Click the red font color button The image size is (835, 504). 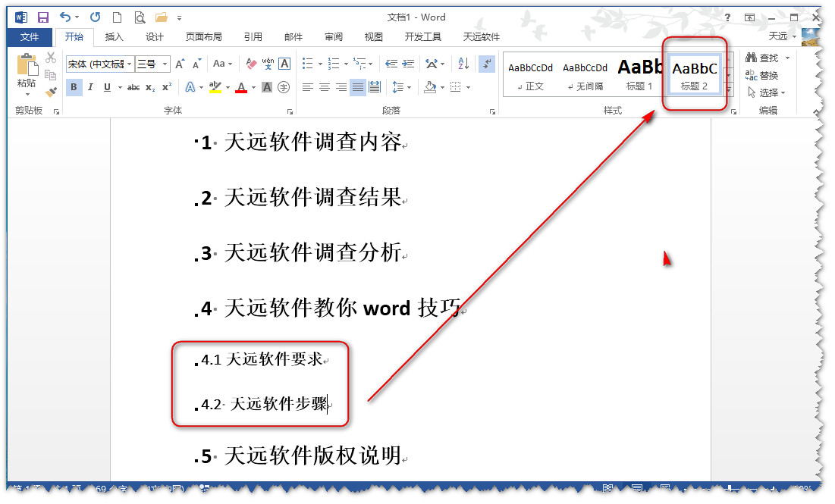coord(241,88)
